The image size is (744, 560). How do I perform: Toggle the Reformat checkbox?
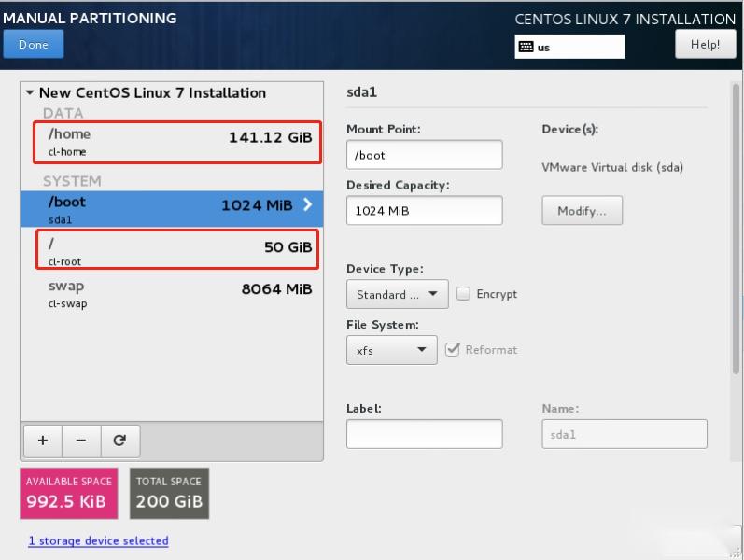452,350
